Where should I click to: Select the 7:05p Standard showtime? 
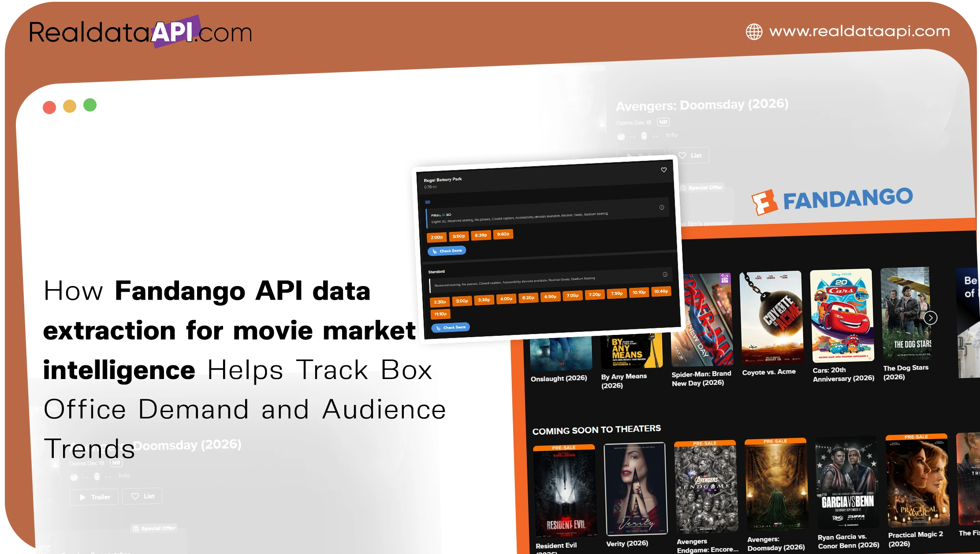point(572,295)
